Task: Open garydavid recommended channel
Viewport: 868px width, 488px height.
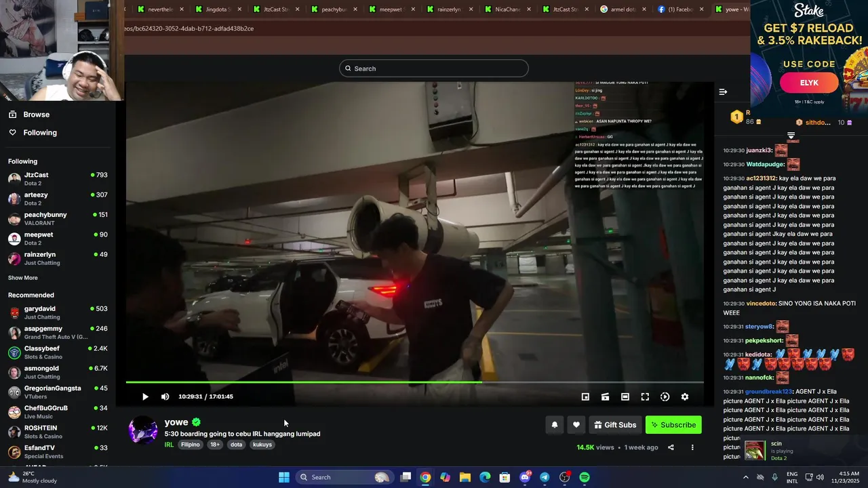Action: [58, 312]
